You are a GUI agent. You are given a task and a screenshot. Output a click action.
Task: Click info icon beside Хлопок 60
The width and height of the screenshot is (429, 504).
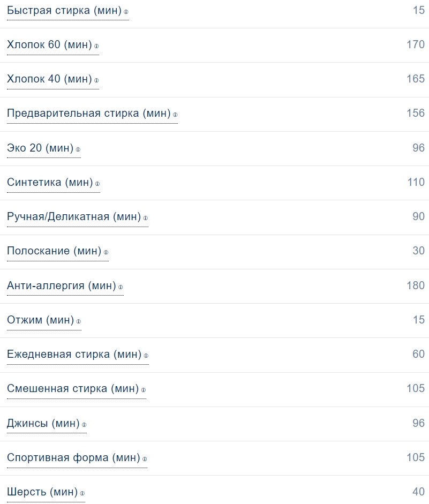(96, 46)
